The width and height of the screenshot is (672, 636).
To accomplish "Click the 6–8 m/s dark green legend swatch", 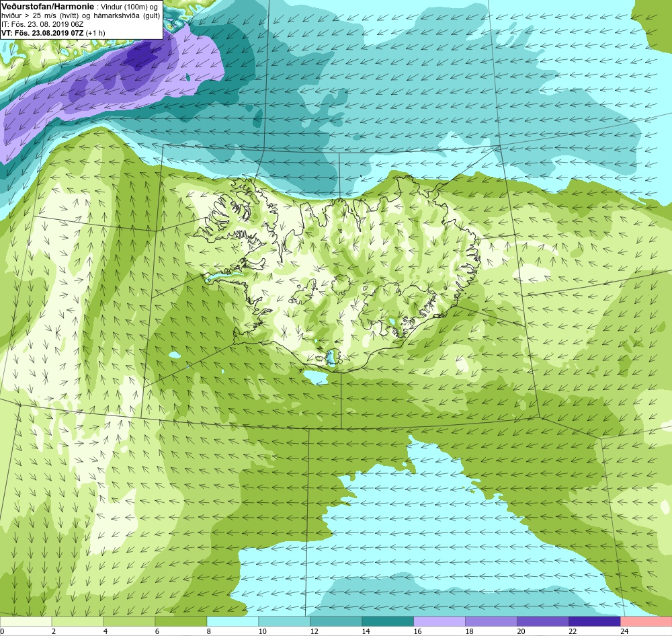I will [x=181, y=621].
